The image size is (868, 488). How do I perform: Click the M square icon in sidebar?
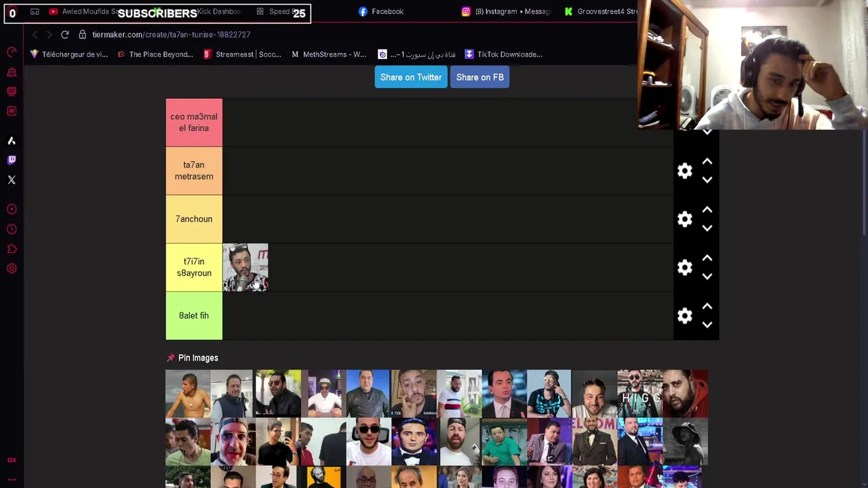click(x=12, y=111)
